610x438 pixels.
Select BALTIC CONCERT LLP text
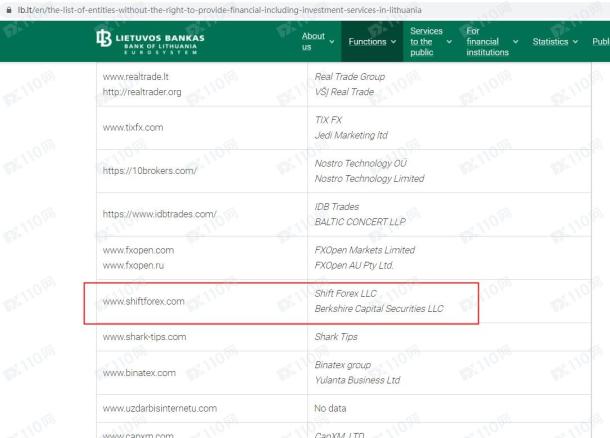pyautogui.click(x=360, y=222)
